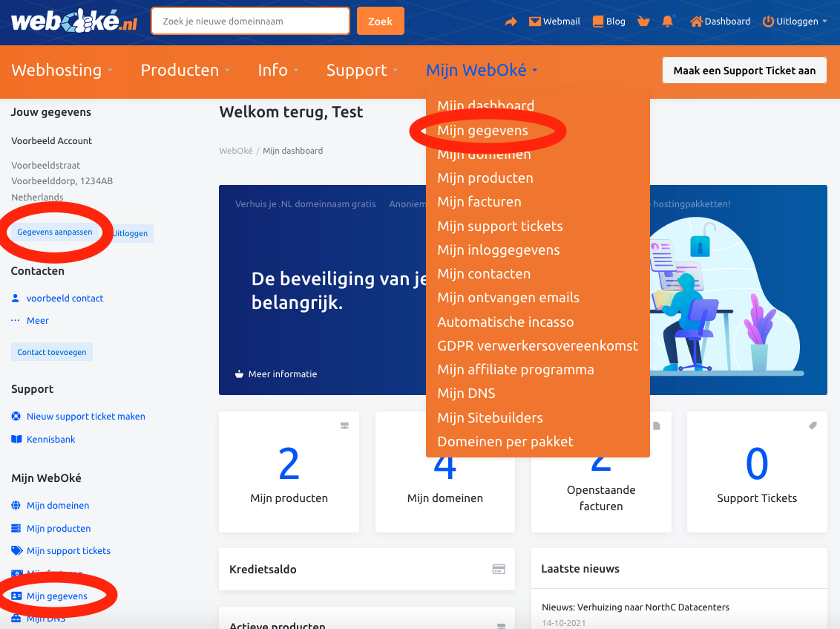This screenshot has width=840, height=629.
Task: Open the Mijn producten count card
Action: coord(289,472)
